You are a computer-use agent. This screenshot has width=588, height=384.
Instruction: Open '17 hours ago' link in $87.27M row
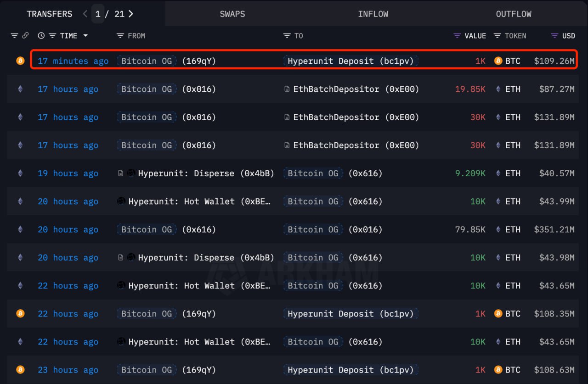(68, 89)
